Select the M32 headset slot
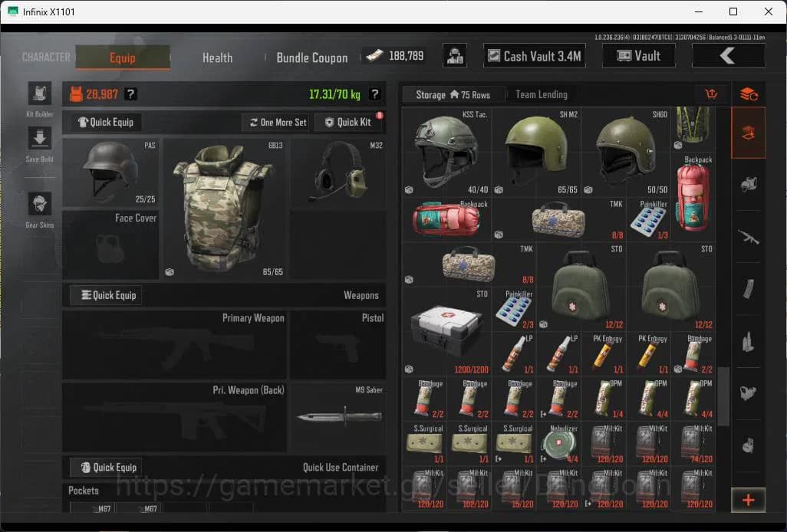787x532 pixels. click(339, 173)
